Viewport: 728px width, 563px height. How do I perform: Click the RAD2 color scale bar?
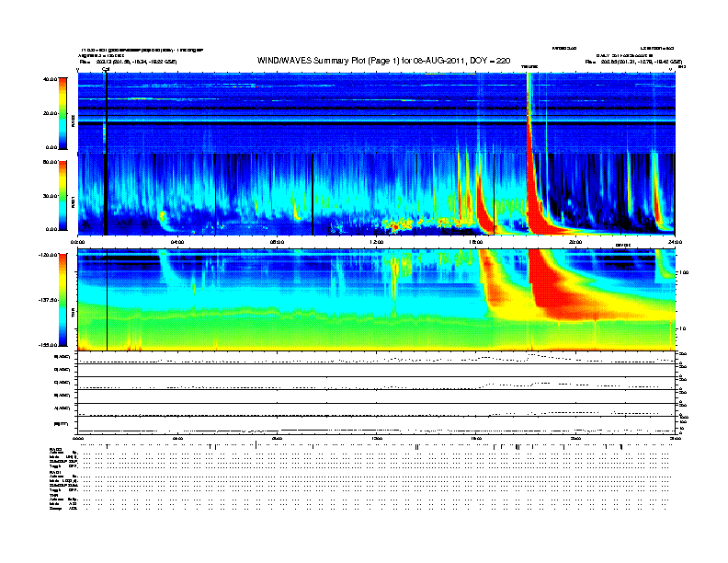[63, 113]
